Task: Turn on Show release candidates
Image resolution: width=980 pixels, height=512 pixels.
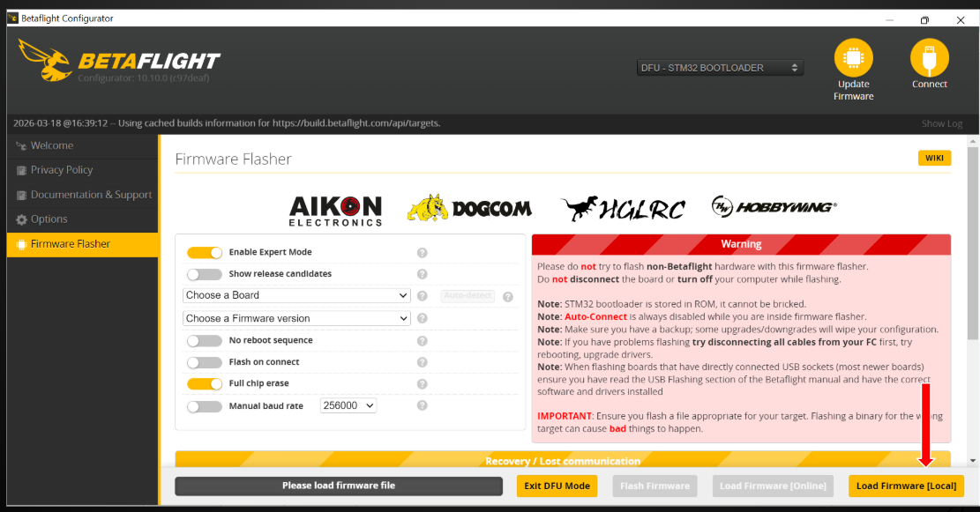Action: (x=205, y=274)
